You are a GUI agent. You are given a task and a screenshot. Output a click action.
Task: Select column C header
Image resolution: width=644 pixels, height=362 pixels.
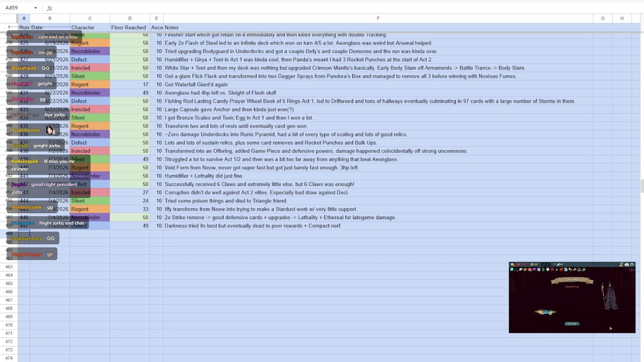click(x=90, y=19)
